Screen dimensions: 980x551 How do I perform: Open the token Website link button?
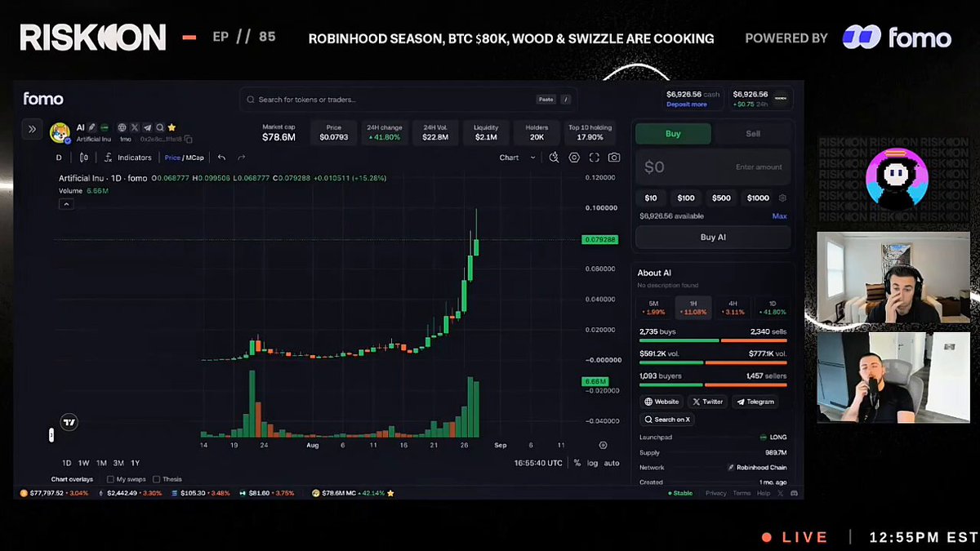tap(661, 402)
